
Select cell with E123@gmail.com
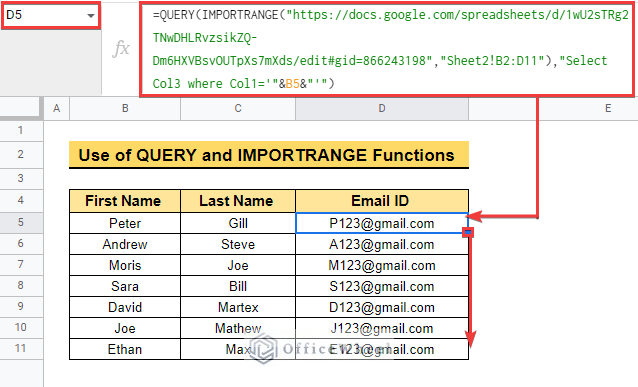[x=382, y=349]
